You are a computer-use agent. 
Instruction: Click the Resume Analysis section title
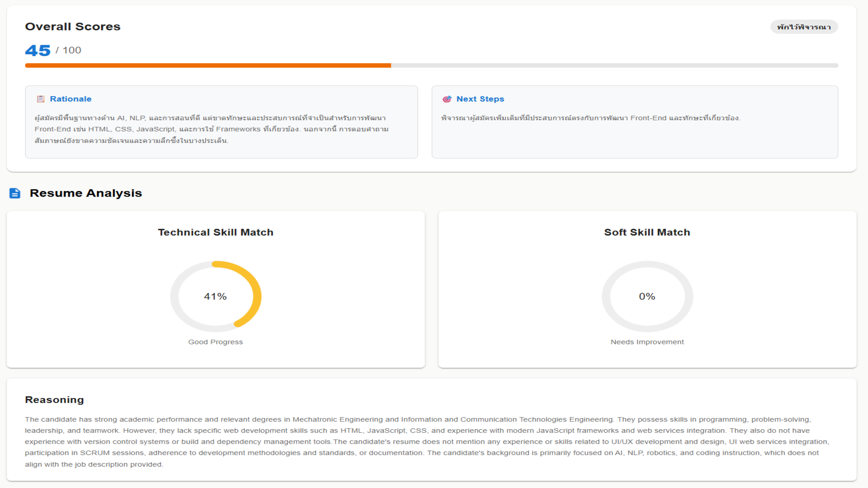(86, 193)
